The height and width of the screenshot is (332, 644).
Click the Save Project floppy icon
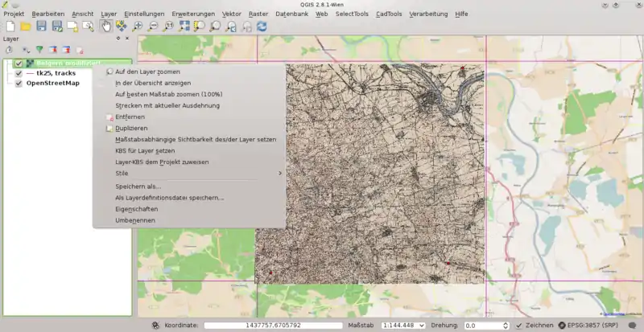click(x=41, y=27)
